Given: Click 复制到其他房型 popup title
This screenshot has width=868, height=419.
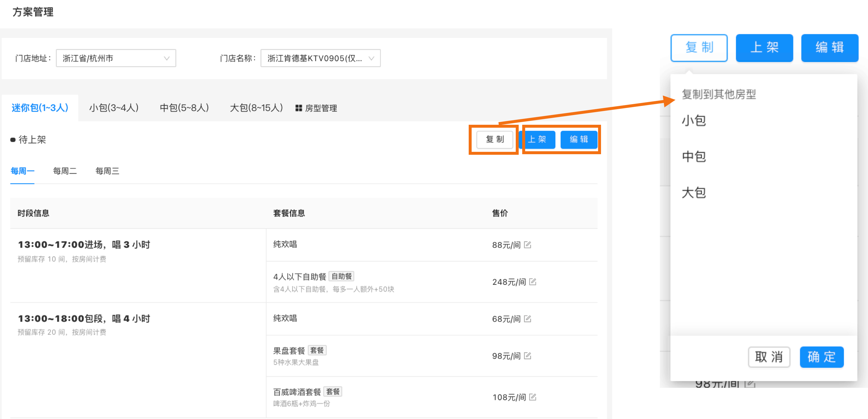Looking at the screenshot, I should click(719, 94).
